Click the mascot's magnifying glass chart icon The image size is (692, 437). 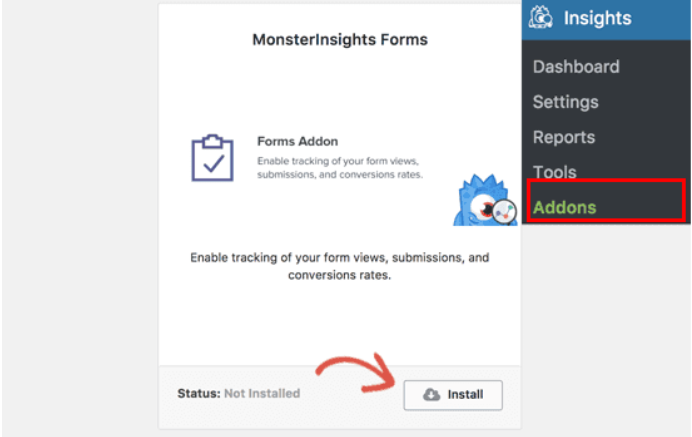click(x=504, y=211)
